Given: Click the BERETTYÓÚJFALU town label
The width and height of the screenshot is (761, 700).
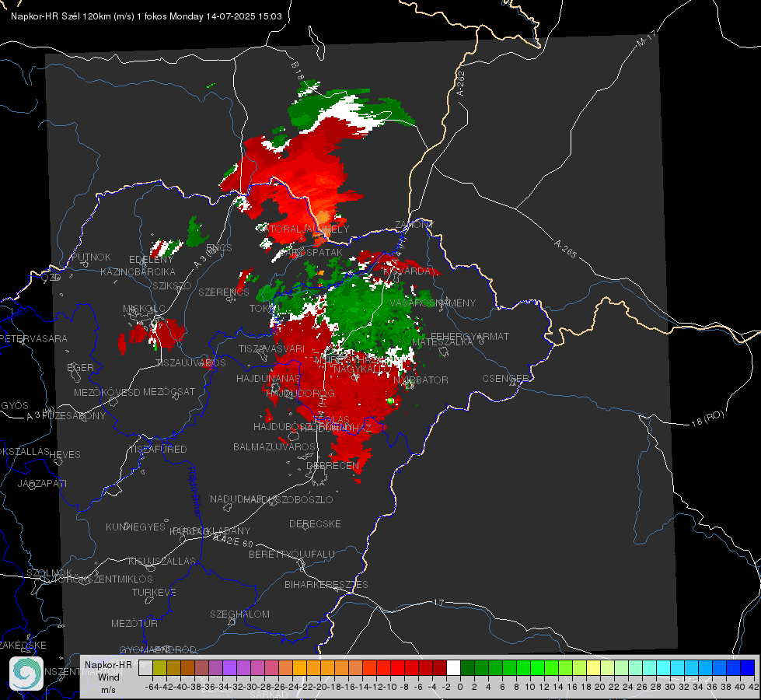Looking at the screenshot, I should tap(291, 554).
